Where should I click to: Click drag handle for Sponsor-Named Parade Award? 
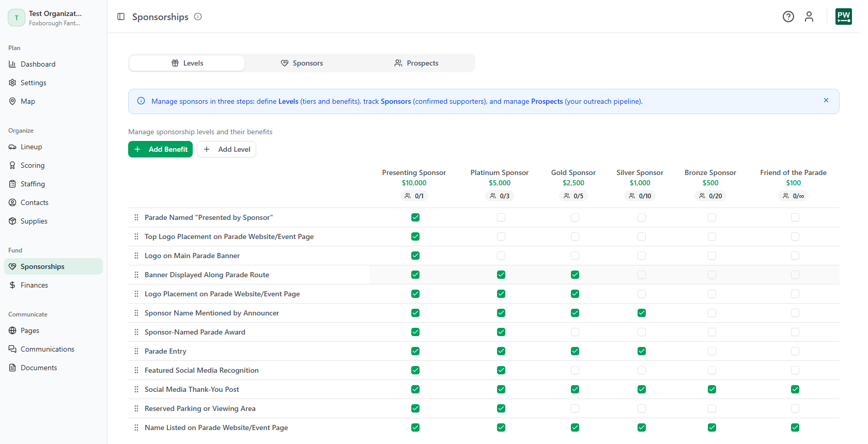[136, 332]
